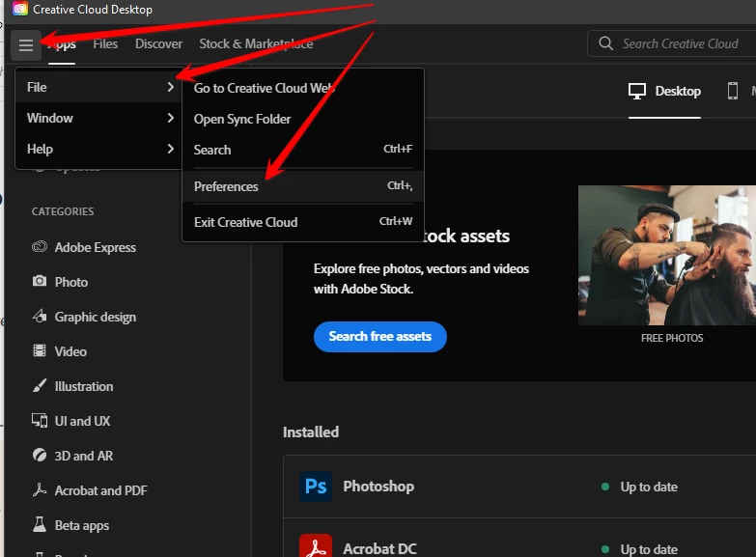Click the Photoshop Ps app icon

(316, 487)
